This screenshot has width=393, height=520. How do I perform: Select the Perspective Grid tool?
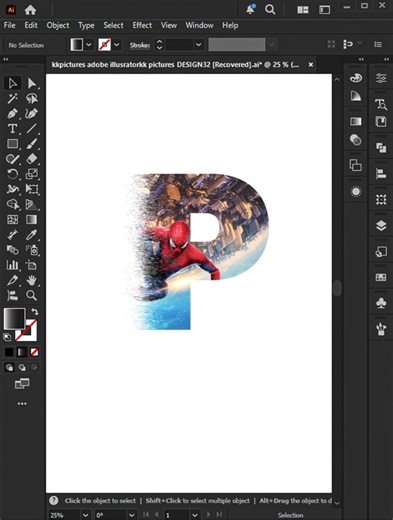(32, 204)
